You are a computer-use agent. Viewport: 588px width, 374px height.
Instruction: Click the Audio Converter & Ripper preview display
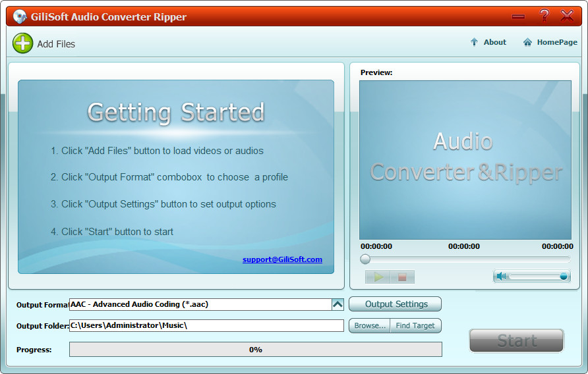tap(465, 160)
